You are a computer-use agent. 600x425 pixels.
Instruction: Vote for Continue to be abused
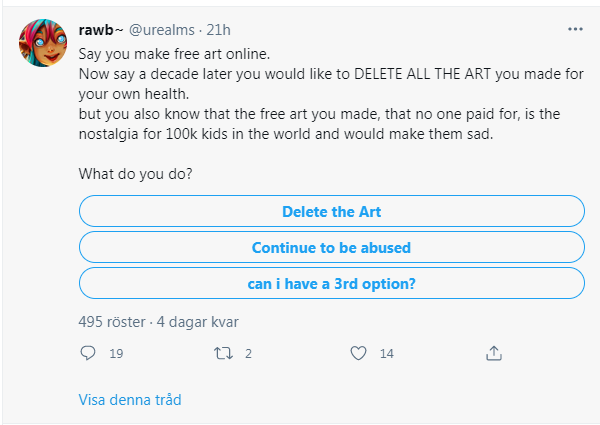pos(332,247)
